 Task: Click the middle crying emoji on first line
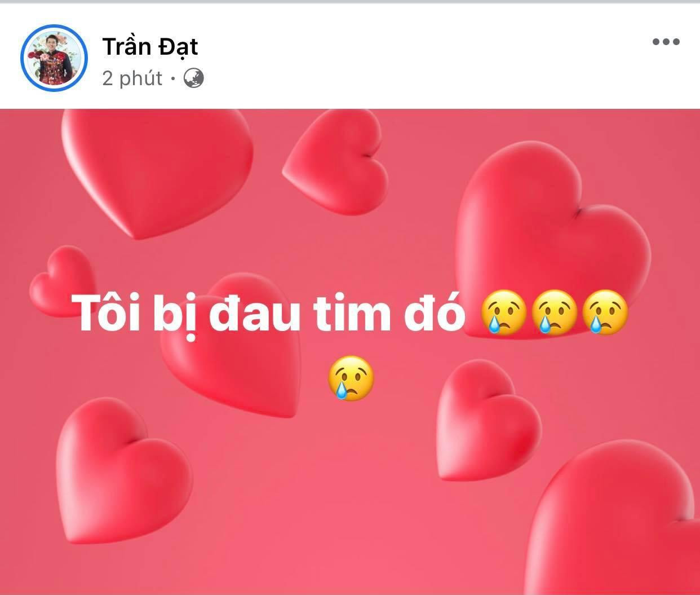click(553, 313)
